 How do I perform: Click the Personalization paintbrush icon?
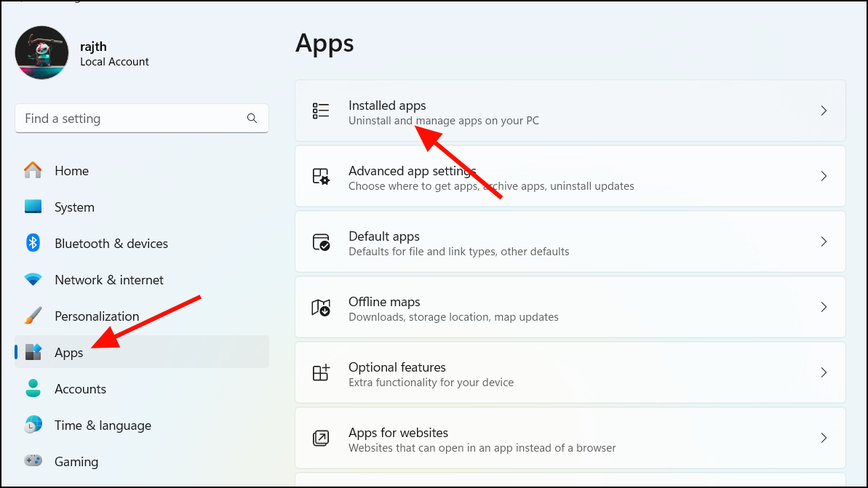[33, 316]
